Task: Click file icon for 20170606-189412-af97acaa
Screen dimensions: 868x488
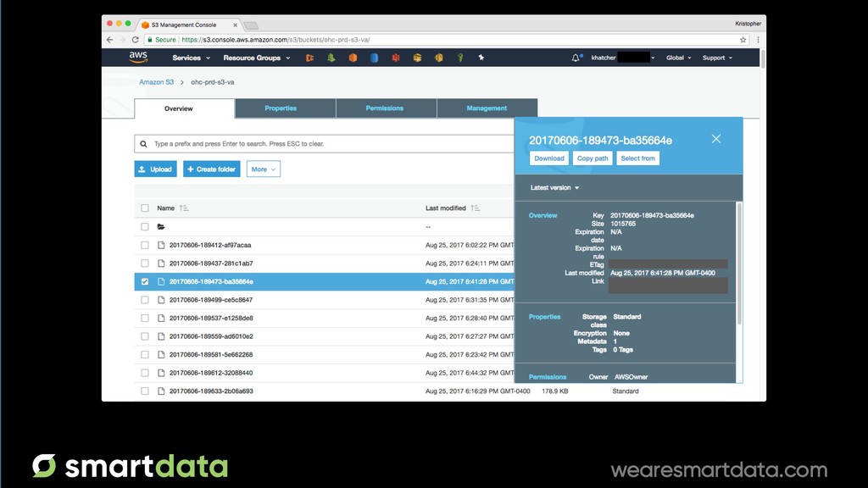Action: click(x=161, y=245)
